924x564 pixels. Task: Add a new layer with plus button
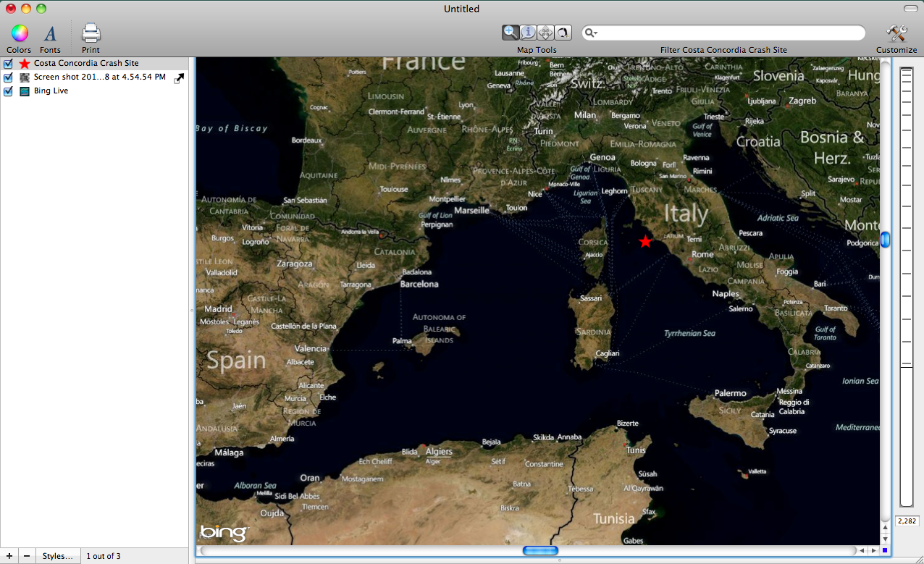pos(9,556)
